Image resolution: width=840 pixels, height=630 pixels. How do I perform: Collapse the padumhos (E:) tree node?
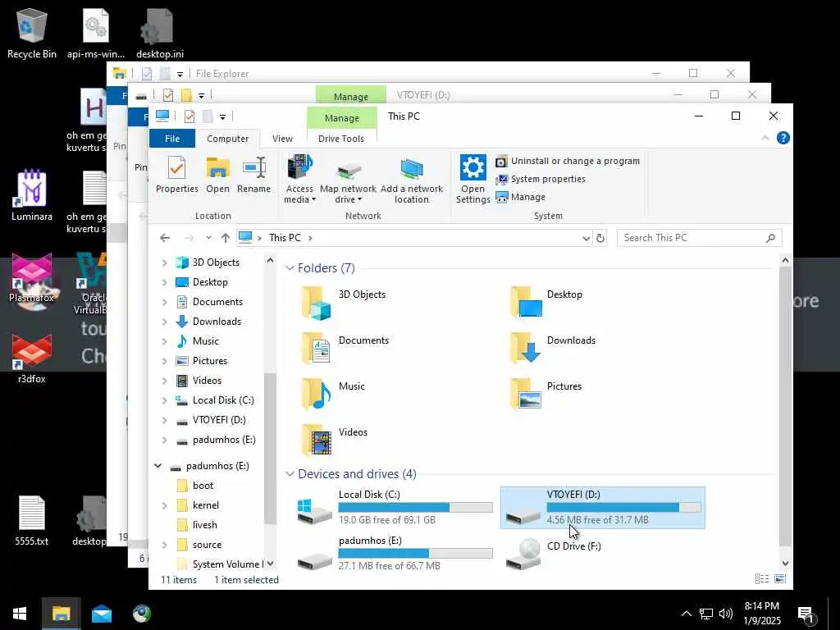click(158, 466)
